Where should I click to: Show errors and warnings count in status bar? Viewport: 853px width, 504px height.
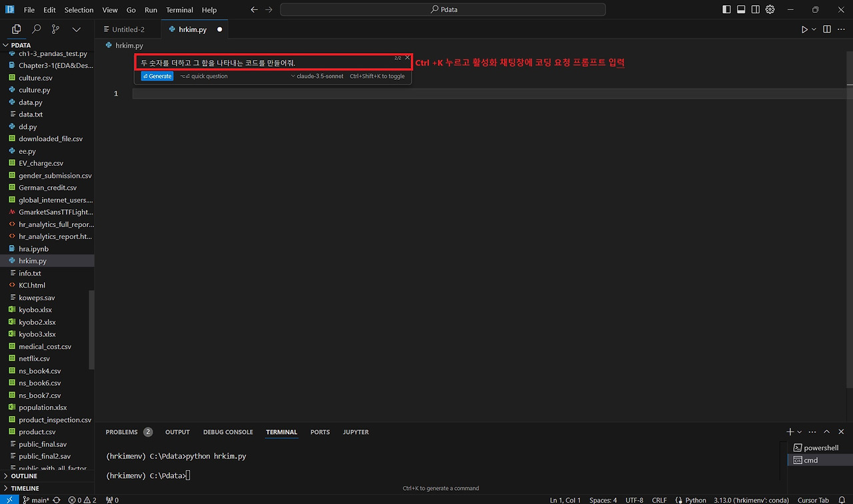pos(82,499)
